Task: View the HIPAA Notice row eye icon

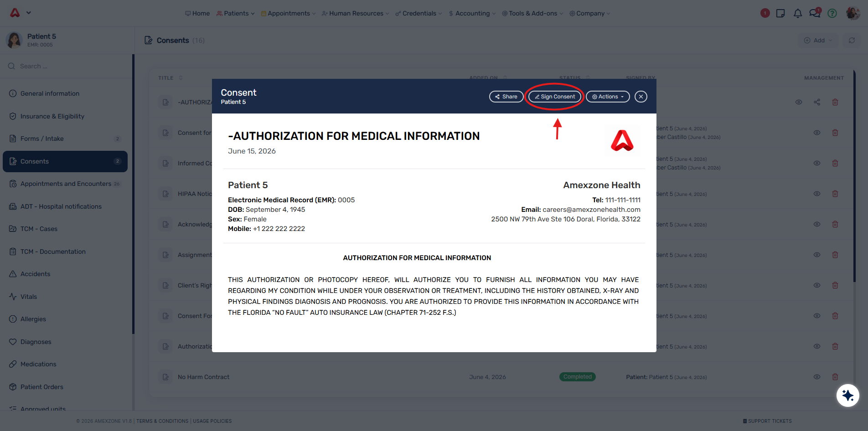Action: pos(817,194)
